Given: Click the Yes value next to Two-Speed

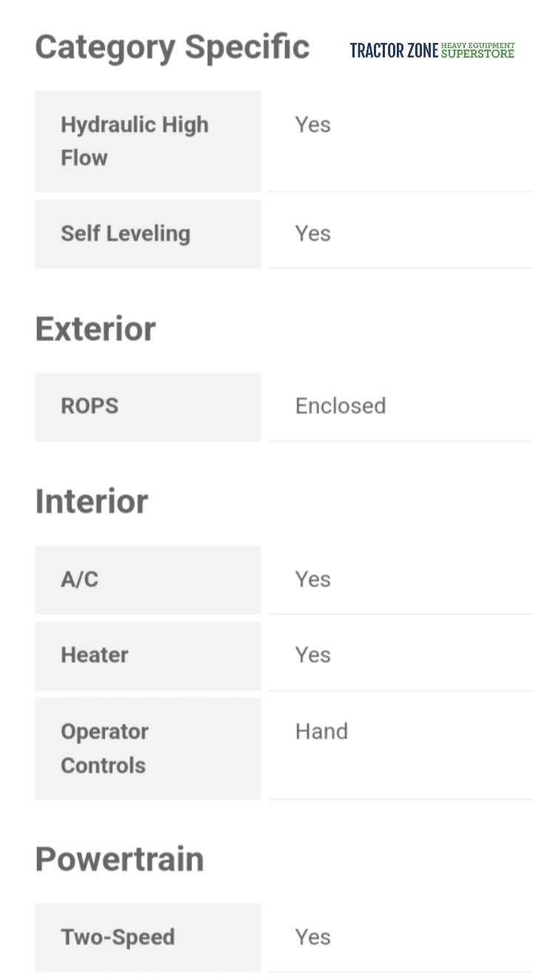Looking at the screenshot, I should point(312,937).
